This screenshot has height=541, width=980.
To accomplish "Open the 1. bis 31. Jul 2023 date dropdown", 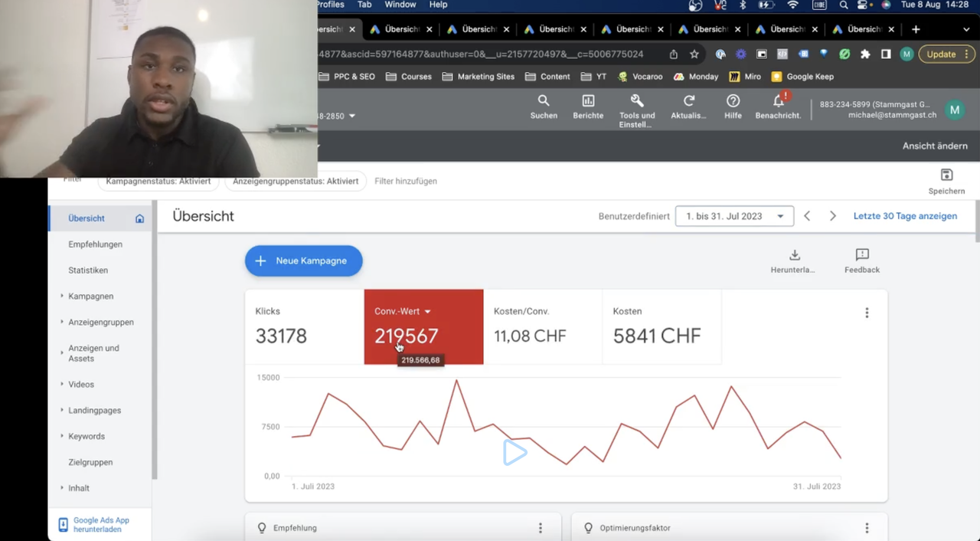I will [734, 216].
